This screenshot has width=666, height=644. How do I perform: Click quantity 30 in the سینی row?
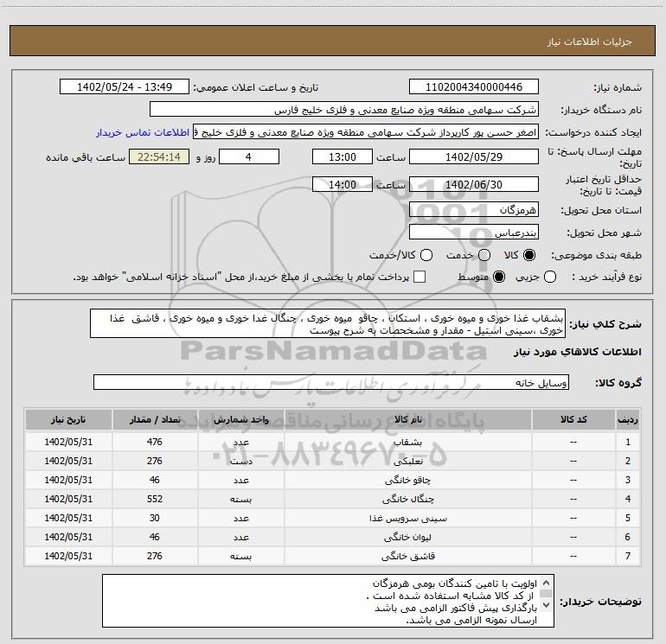[x=155, y=518]
